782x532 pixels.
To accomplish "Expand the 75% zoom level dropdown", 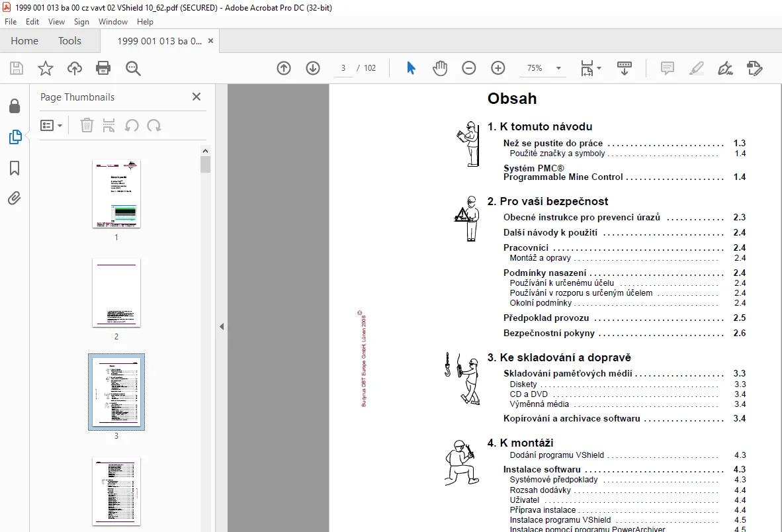I will (558, 68).
